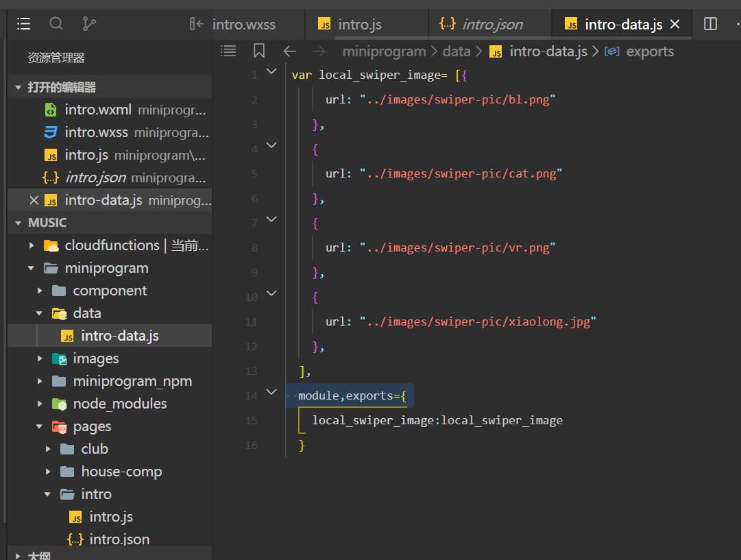Expand the node_modules folder

40,404
